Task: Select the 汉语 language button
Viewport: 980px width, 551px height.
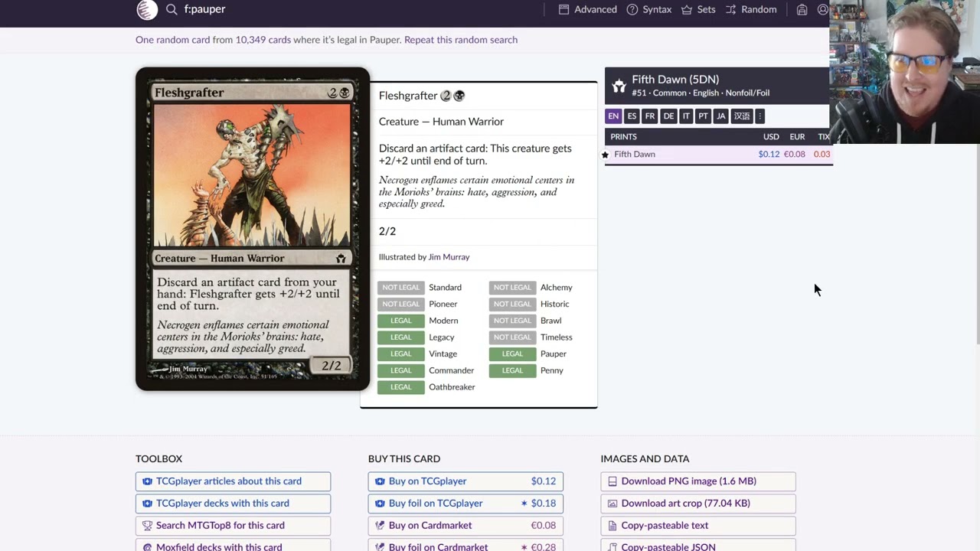Action: (x=742, y=116)
